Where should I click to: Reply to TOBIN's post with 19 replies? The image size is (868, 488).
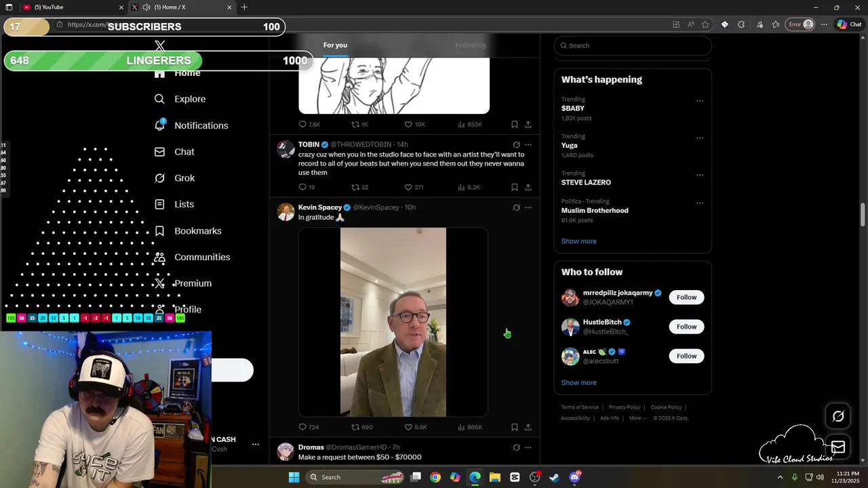[307, 187]
